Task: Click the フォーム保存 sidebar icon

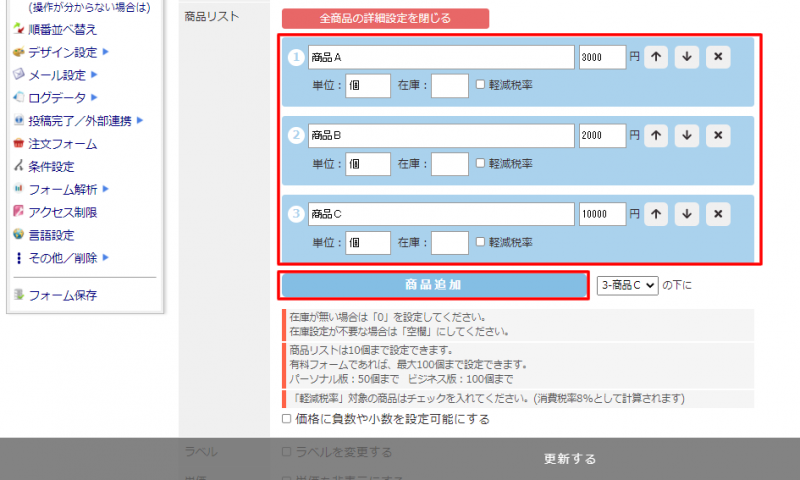Action: point(18,295)
